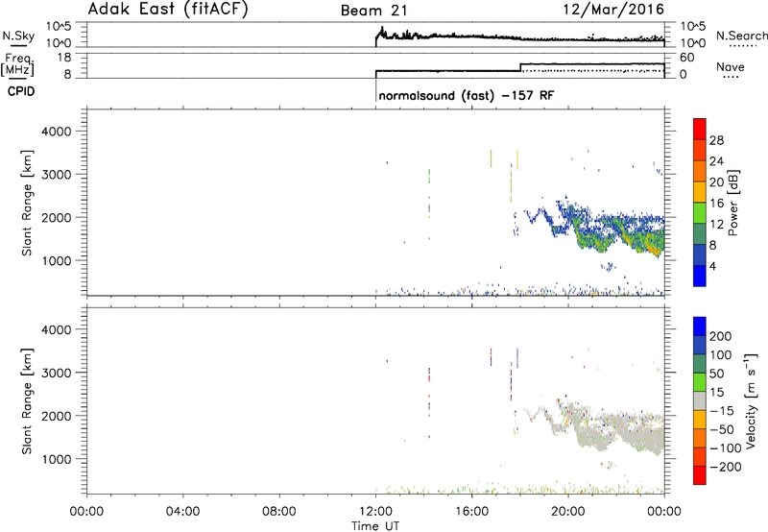Click "2000" range tick in velocity panel
768x532 pixels.
pos(56,416)
